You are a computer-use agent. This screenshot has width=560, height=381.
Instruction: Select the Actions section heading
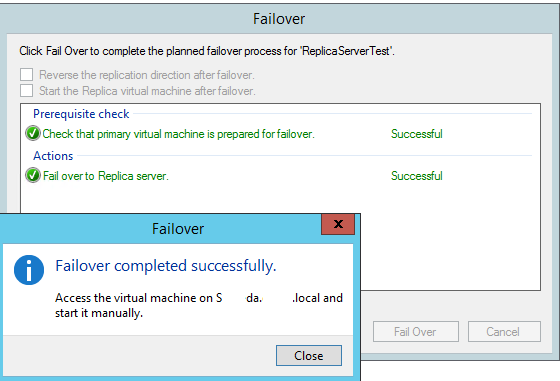pyautogui.click(x=53, y=156)
